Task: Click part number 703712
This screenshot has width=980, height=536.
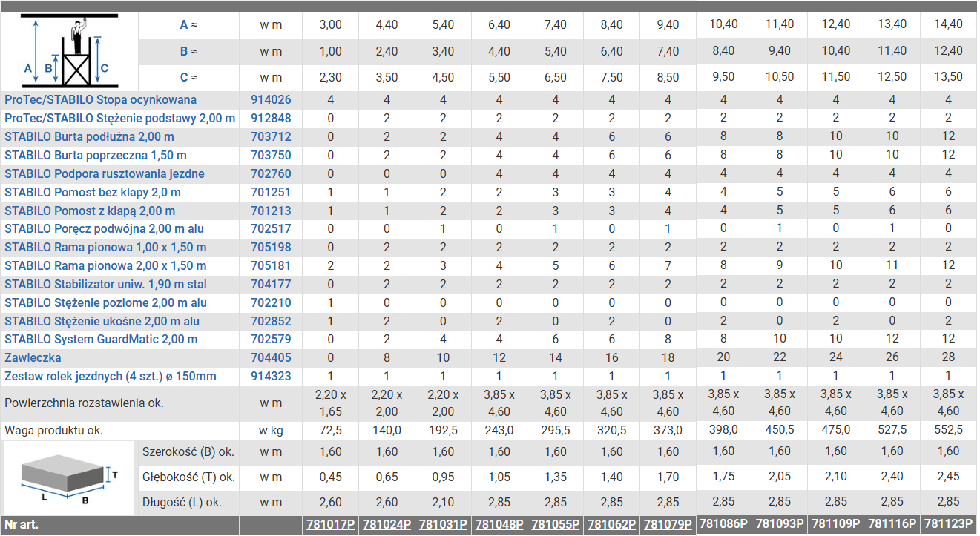Action: 270,137
